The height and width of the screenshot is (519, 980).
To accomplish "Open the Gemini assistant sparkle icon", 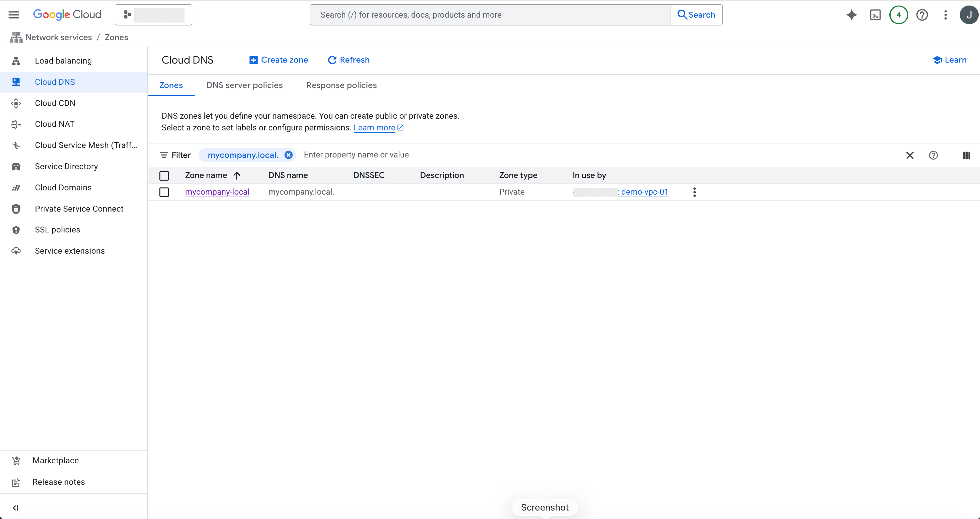I will [x=852, y=15].
